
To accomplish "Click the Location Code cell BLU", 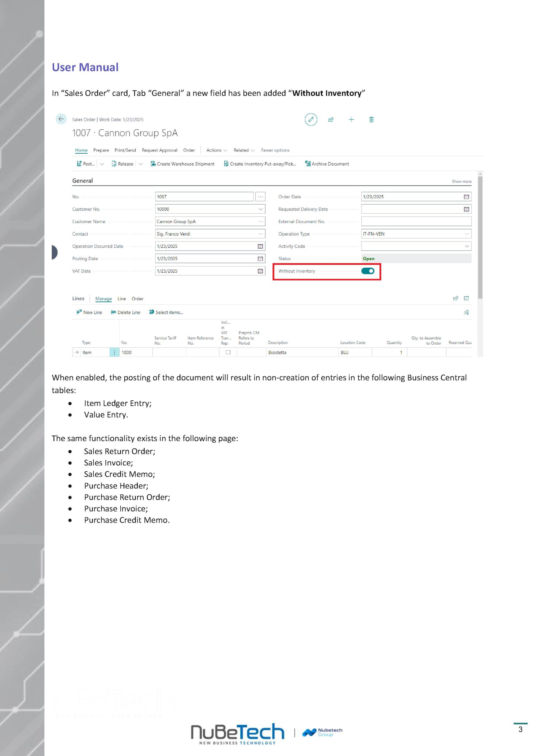I will coord(355,352).
